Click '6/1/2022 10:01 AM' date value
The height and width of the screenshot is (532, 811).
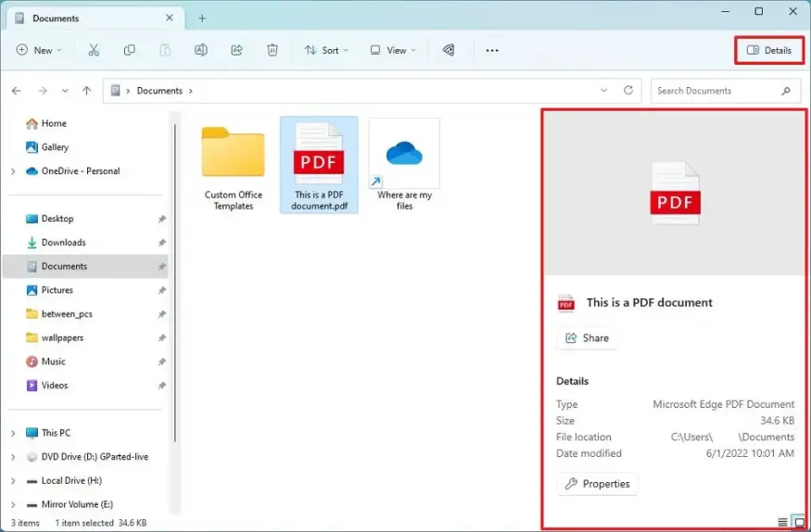coord(750,453)
